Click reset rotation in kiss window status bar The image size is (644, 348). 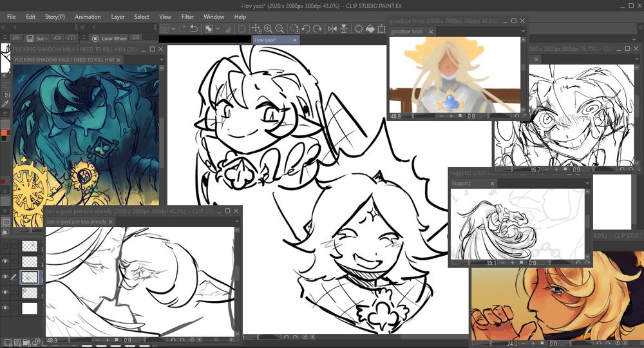point(192,340)
